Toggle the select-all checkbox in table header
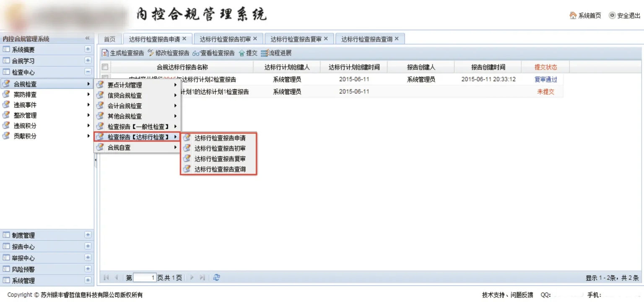Viewport: 644px width, 302px height. point(105,67)
